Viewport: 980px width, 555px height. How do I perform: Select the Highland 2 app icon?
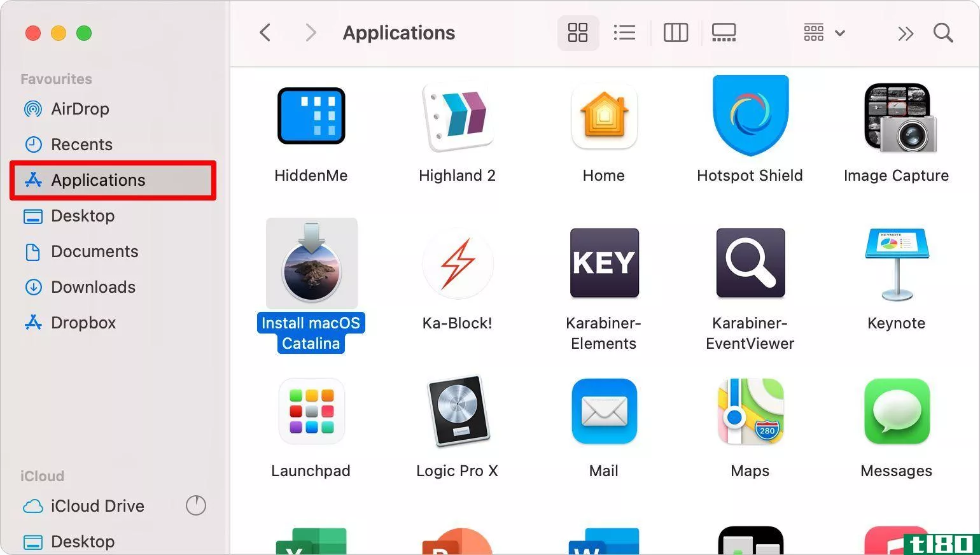coord(458,117)
